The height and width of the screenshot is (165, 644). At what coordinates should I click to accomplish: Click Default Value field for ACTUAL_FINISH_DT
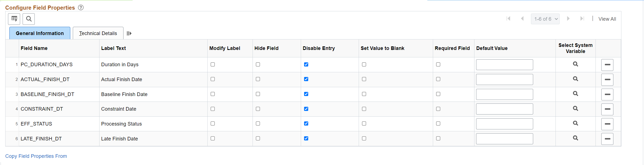tap(504, 79)
